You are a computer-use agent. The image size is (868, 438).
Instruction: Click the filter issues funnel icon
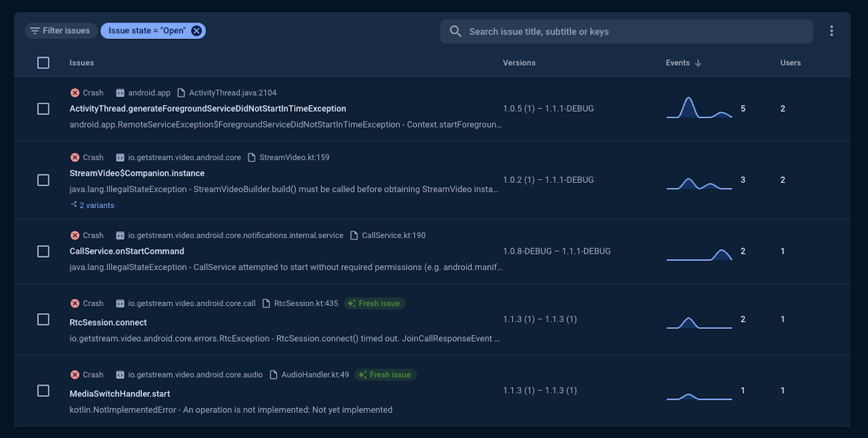pos(35,31)
